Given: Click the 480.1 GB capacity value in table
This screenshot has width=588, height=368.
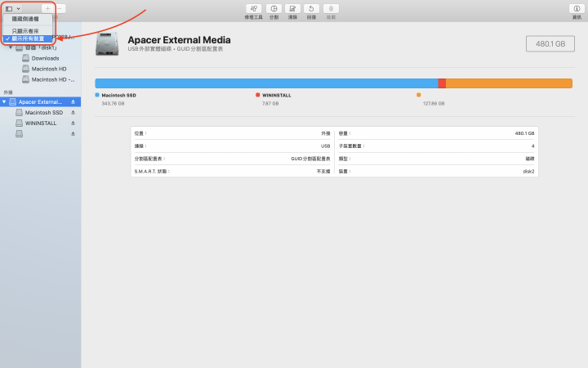Looking at the screenshot, I should point(524,133).
